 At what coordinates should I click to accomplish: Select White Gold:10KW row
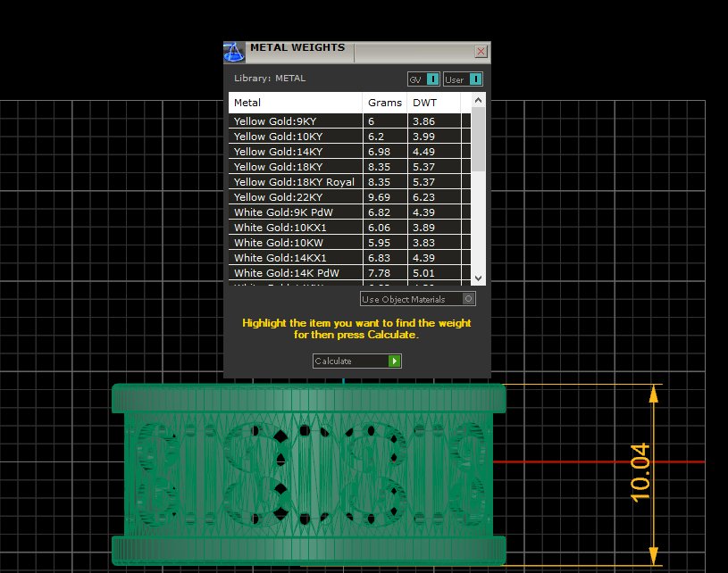349,243
